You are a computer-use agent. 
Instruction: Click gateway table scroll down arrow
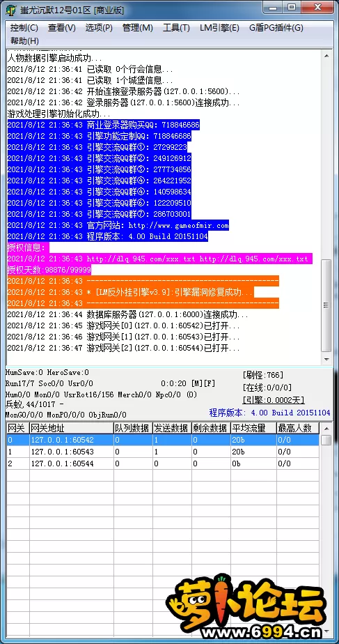coord(326,631)
